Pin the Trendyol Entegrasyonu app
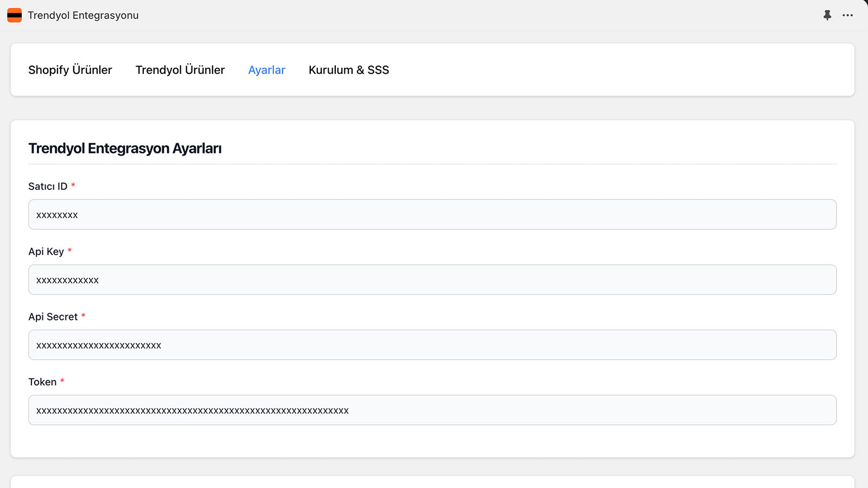Image resolution: width=868 pixels, height=488 pixels. tap(827, 15)
